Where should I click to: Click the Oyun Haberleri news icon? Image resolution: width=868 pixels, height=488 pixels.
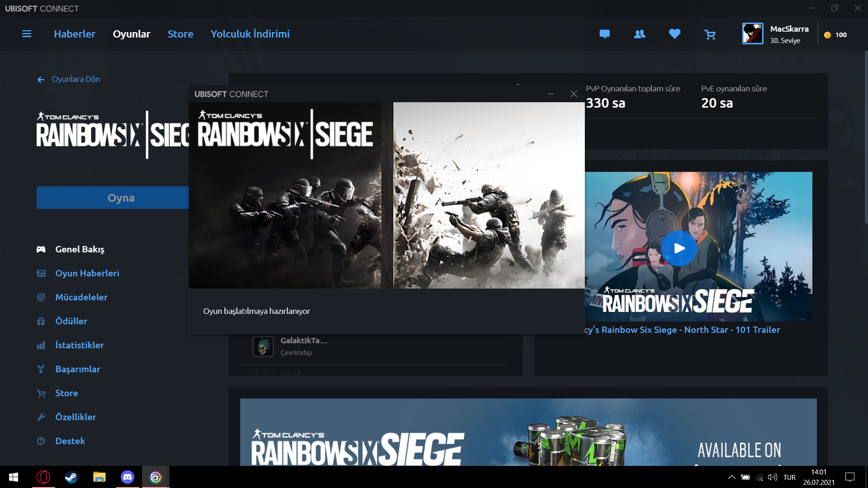[x=41, y=273]
